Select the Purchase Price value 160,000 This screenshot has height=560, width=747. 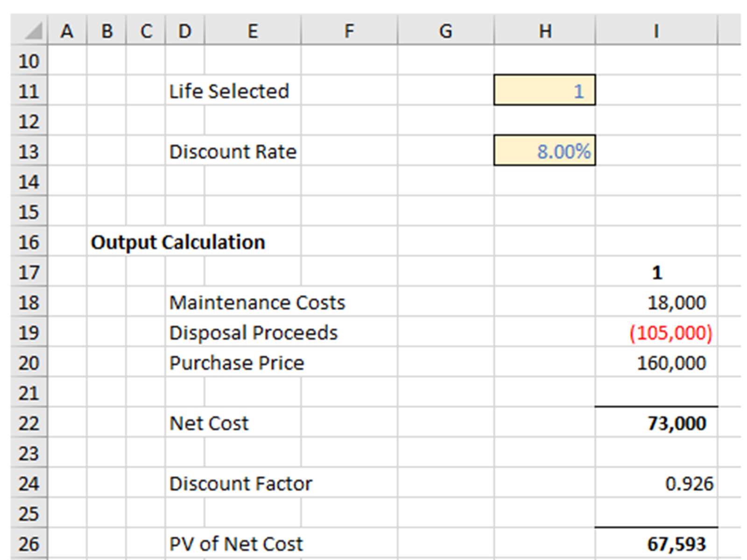point(656,363)
